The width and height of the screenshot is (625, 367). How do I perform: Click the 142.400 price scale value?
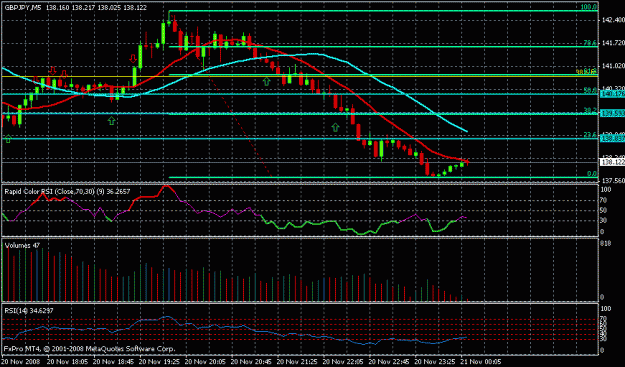click(614, 19)
